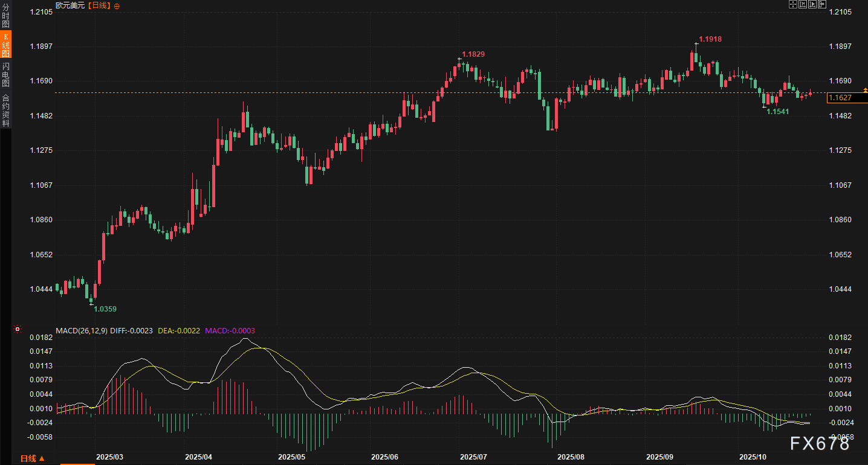Click the red MACD indicator settings icon
This screenshot has width=868, height=465.
[x=18, y=330]
